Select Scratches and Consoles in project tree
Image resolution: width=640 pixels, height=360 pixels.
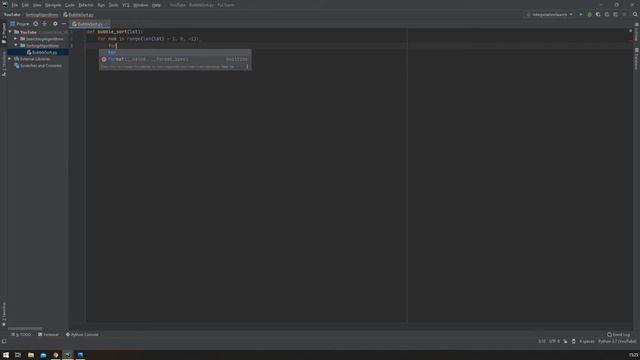[x=38, y=66]
